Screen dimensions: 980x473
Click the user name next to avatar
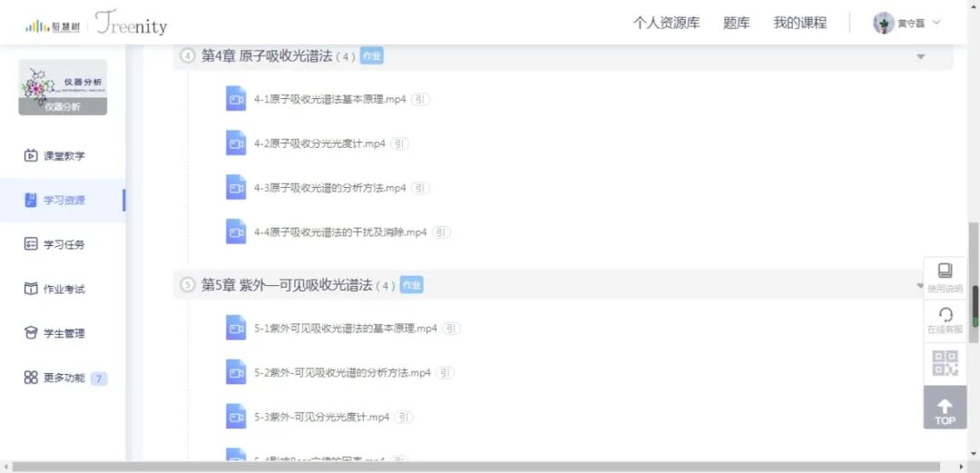tap(911, 23)
